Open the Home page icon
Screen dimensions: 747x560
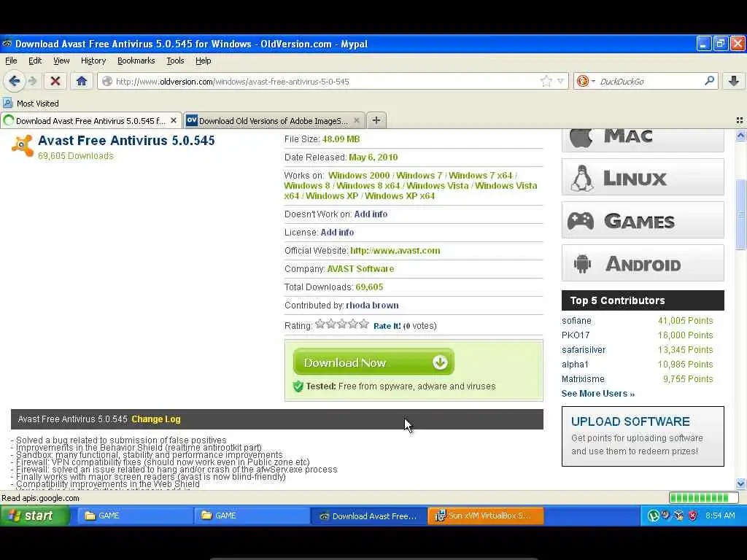(x=82, y=82)
